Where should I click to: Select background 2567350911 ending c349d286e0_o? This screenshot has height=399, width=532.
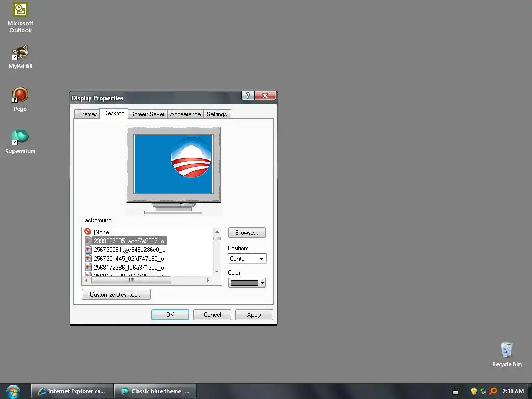click(x=129, y=250)
